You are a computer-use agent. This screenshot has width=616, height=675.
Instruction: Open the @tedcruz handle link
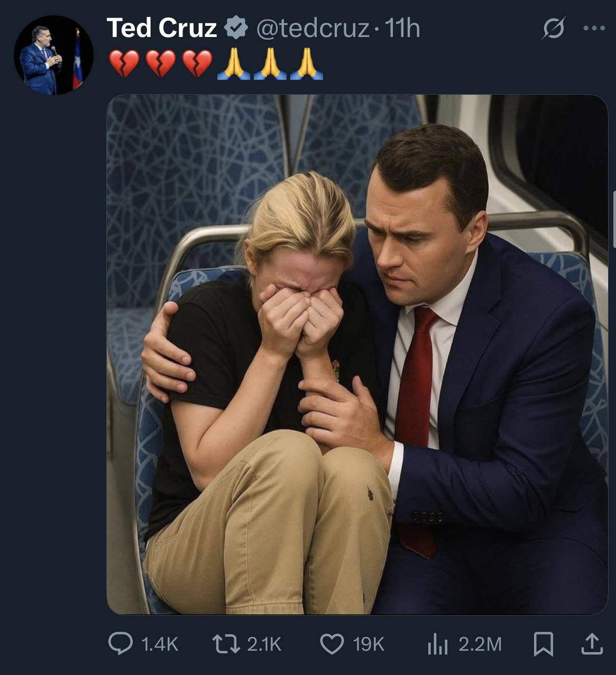(x=312, y=28)
